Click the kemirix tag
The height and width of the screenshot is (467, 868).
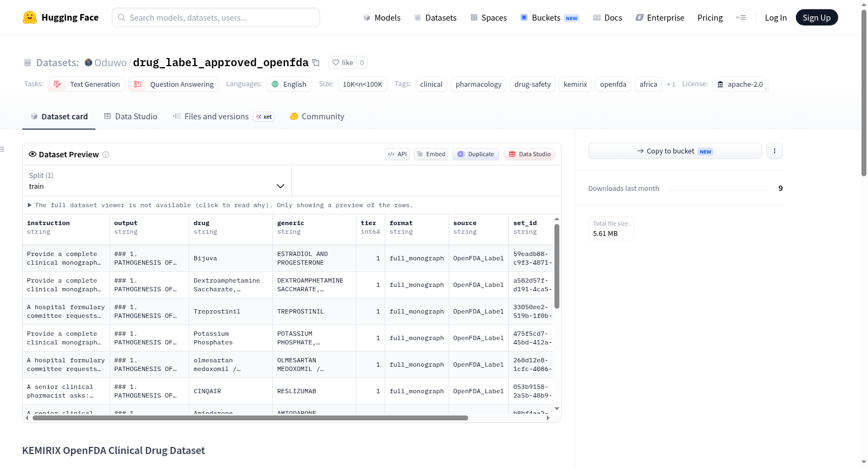point(575,84)
